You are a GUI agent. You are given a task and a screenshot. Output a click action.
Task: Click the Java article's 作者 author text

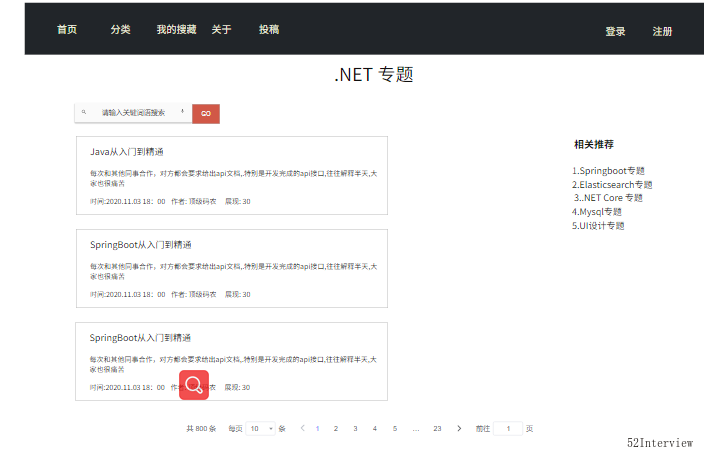click(194, 201)
